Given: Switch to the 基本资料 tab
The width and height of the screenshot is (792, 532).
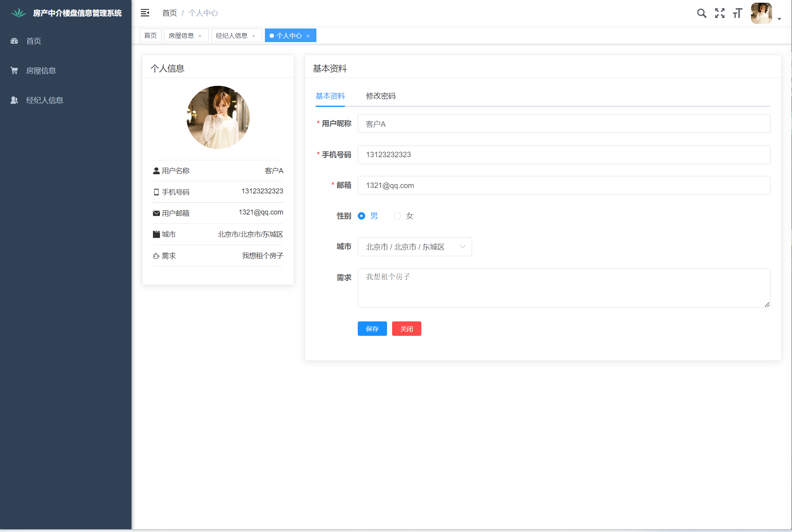Looking at the screenshot, I should click(x=330, y=96).
